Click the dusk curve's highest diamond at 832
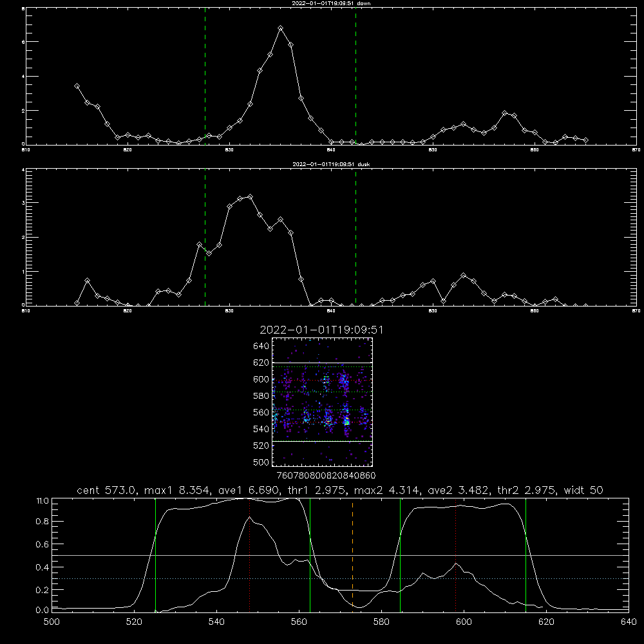644x644 pixels. coord(250,197)
